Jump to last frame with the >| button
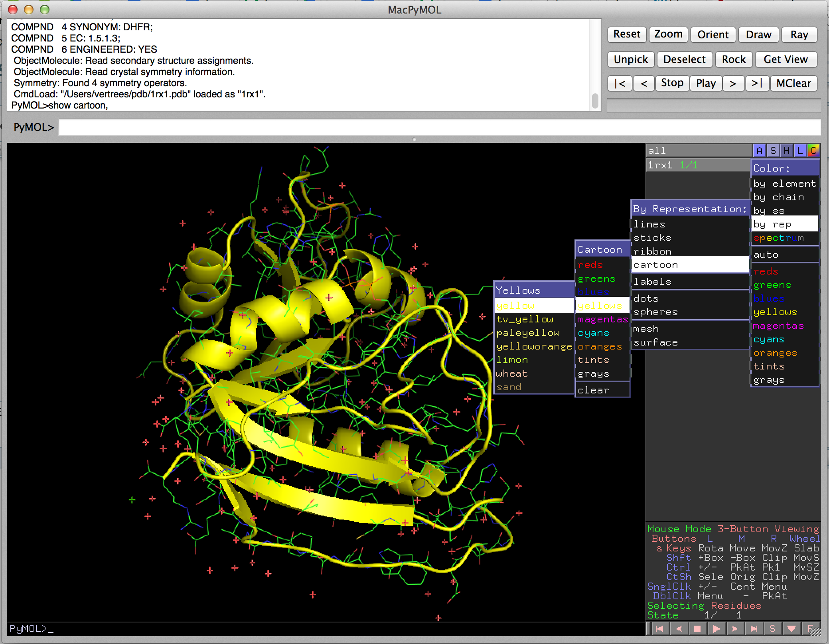 coord(757,83)
